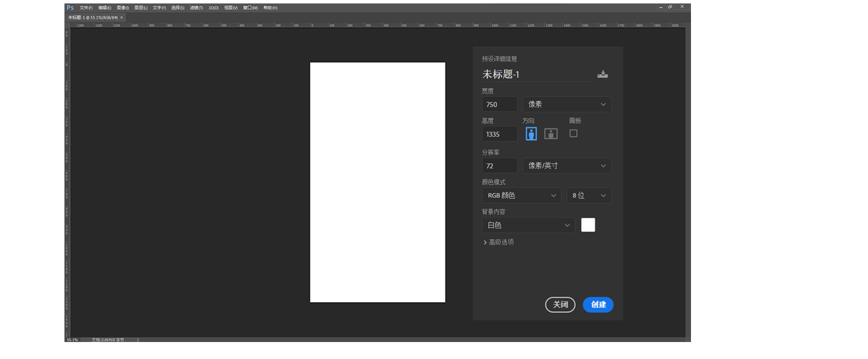Select portrait orientation
The image size is (868, 359).
[x=531, y=133]
